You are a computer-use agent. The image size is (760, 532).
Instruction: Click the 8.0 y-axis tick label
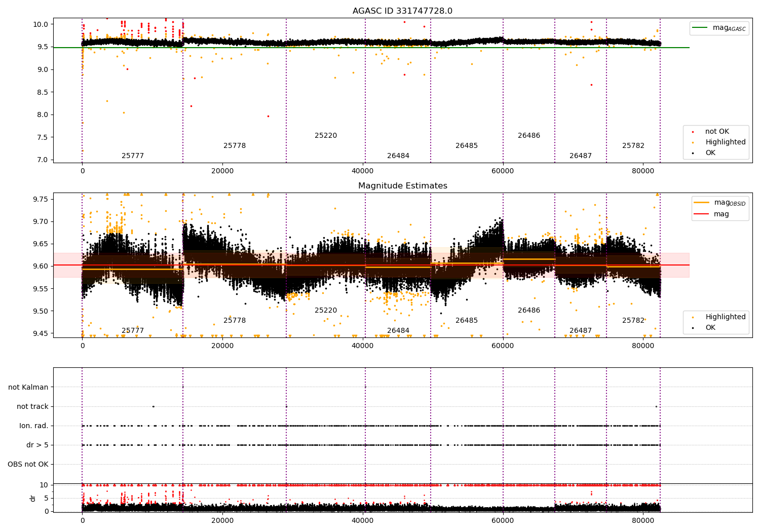[43, 115]
